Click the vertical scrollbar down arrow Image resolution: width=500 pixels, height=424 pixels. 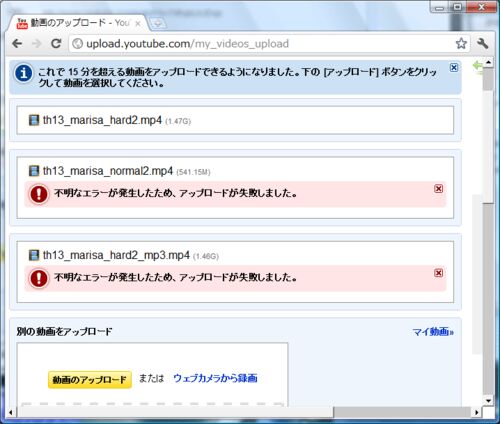(488, 401)
